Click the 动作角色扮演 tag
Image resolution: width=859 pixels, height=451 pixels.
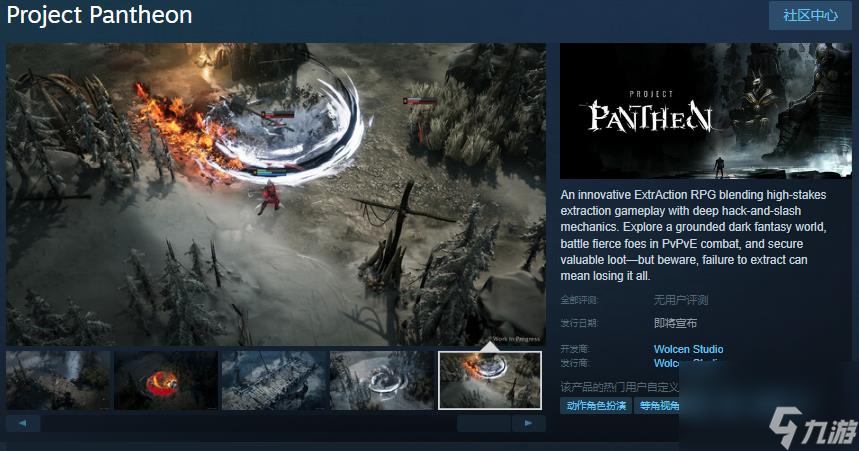tap(596, 406)
